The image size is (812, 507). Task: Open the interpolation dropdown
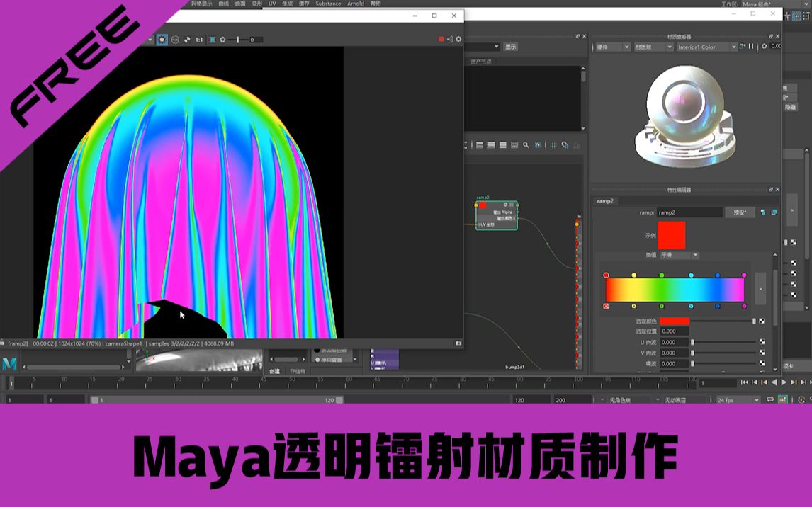(680, 255)
